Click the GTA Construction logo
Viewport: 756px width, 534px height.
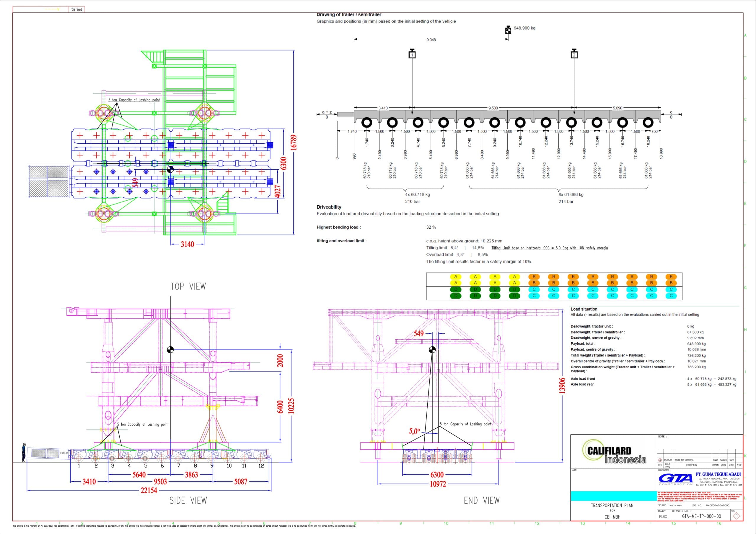point(676,479)
